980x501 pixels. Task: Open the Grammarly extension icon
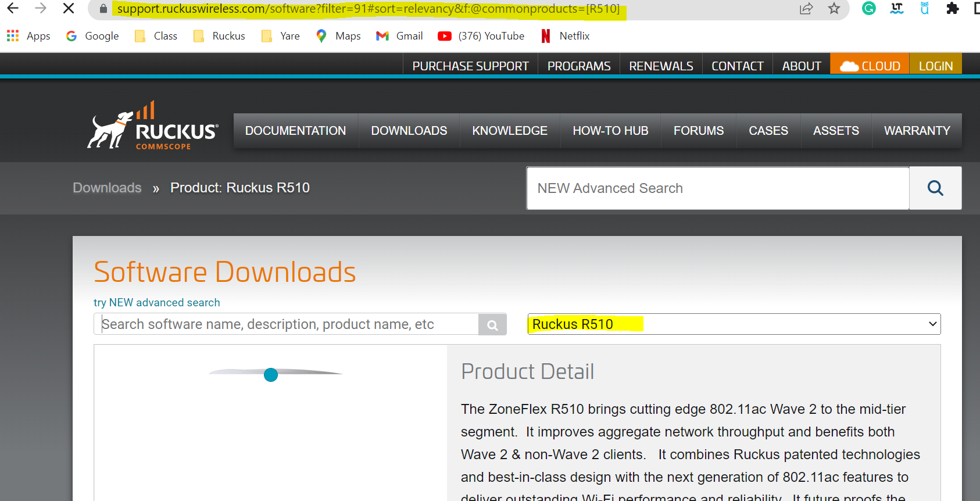coord(869,8)
